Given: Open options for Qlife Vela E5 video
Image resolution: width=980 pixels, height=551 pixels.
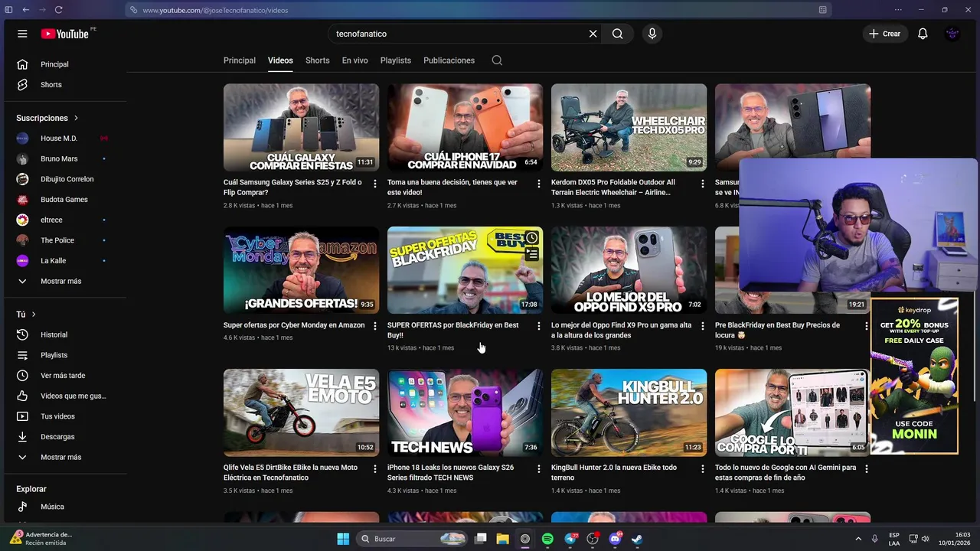Looking at the screenshot, I should pyautogui.click(x=374, y=468).
